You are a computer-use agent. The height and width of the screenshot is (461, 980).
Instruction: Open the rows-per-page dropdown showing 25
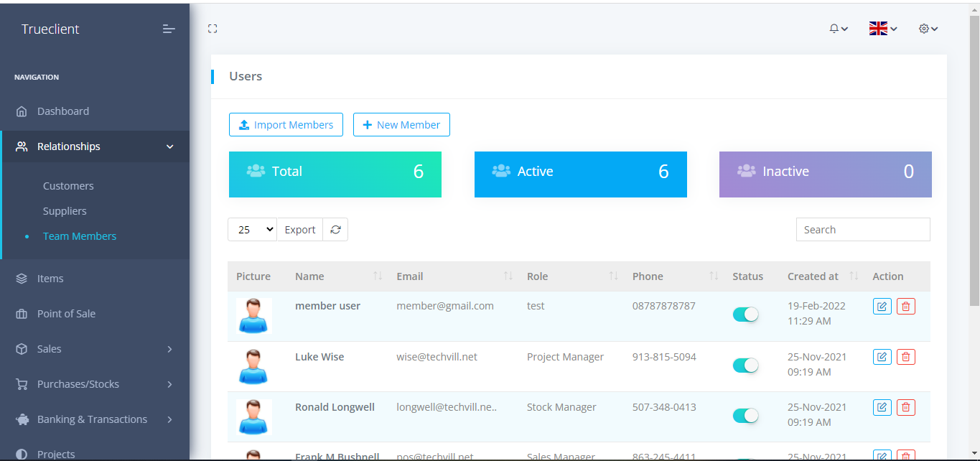tap(252, 230)
